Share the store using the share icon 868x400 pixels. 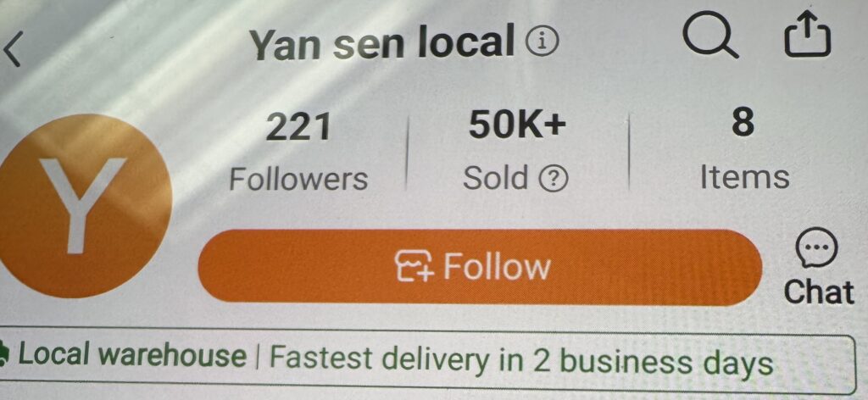click(x=808, y=36)
